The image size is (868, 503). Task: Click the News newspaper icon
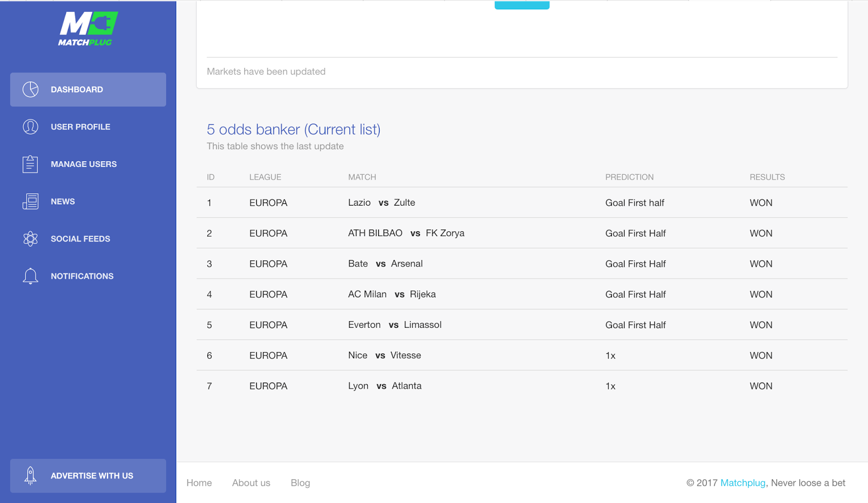[30, 201]
